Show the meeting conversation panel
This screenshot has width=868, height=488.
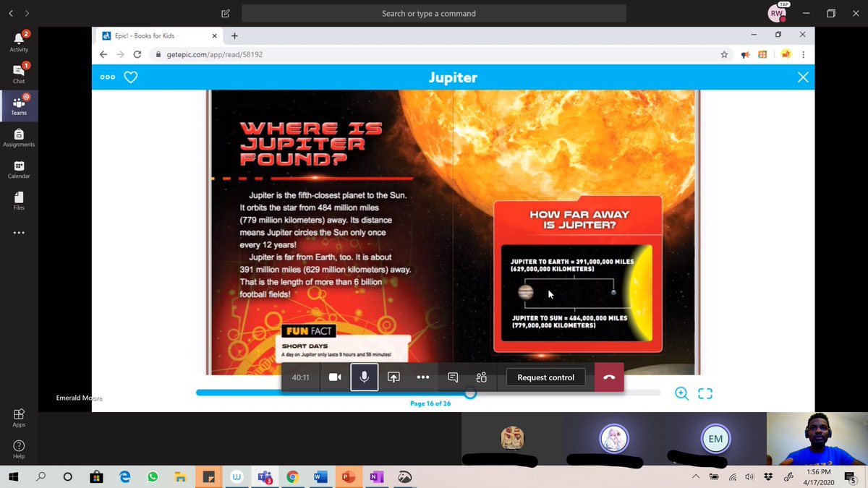[x=453, y=377]
